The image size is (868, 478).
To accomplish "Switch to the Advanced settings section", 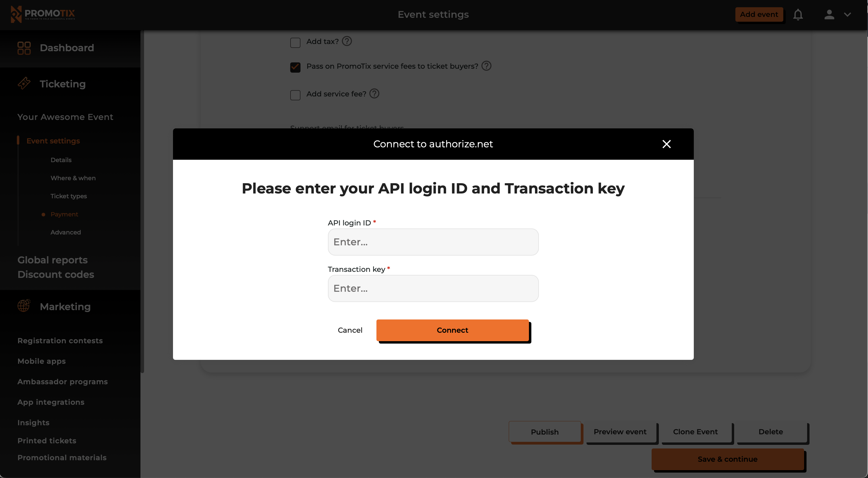I will (65, 232).
